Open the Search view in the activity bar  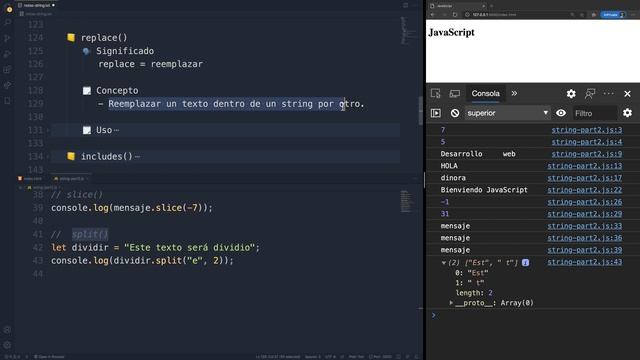pyautogui.click(x=7, y=22)
